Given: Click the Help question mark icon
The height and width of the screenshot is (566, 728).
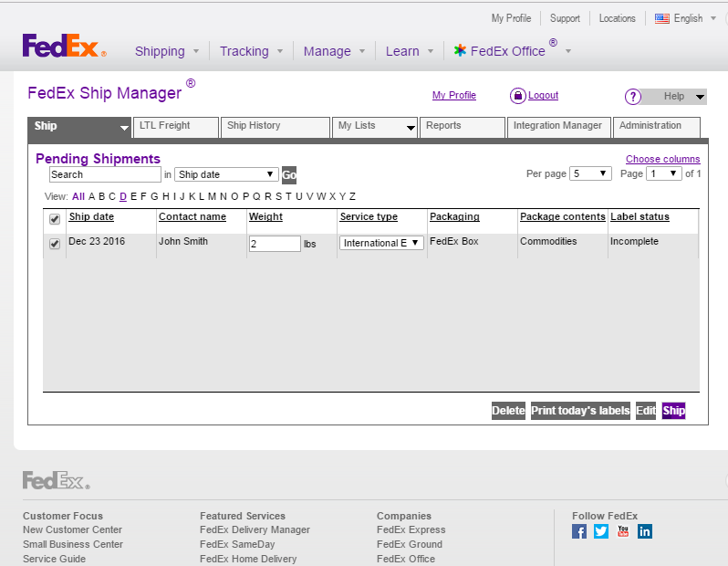Looking at the screenshot, I should point(633,97).
